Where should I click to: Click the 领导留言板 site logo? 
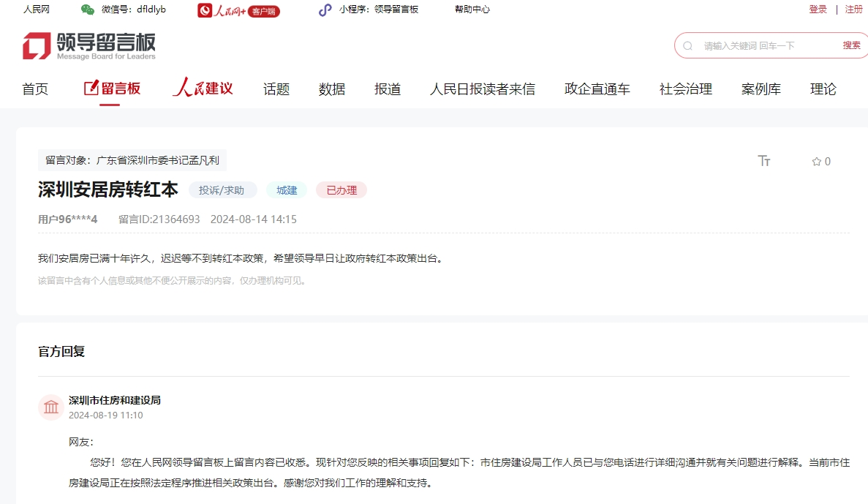89,45
